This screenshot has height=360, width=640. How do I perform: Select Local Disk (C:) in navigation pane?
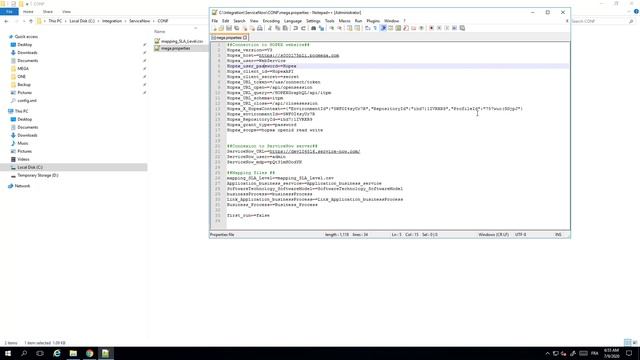(x=29, y=167)
